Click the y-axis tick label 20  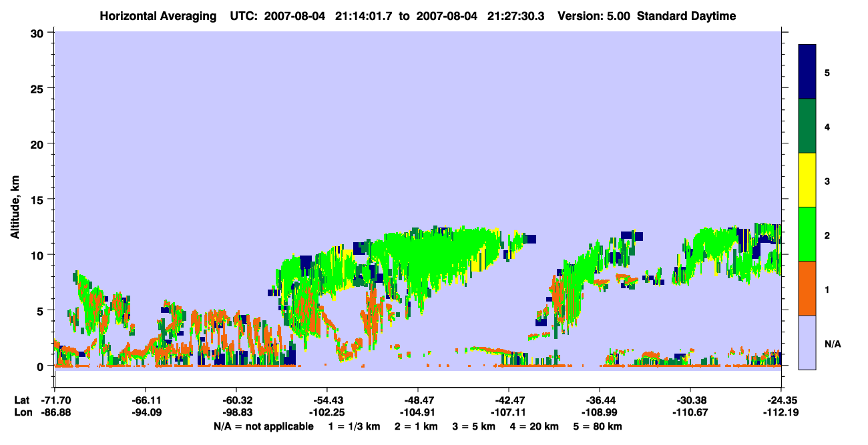coord(39,143)
